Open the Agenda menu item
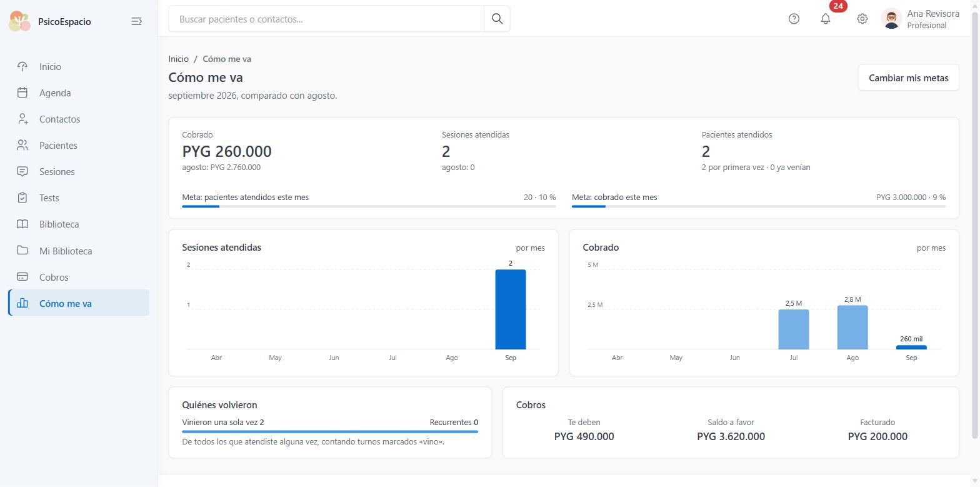980x487 pixels. [79, 93]
